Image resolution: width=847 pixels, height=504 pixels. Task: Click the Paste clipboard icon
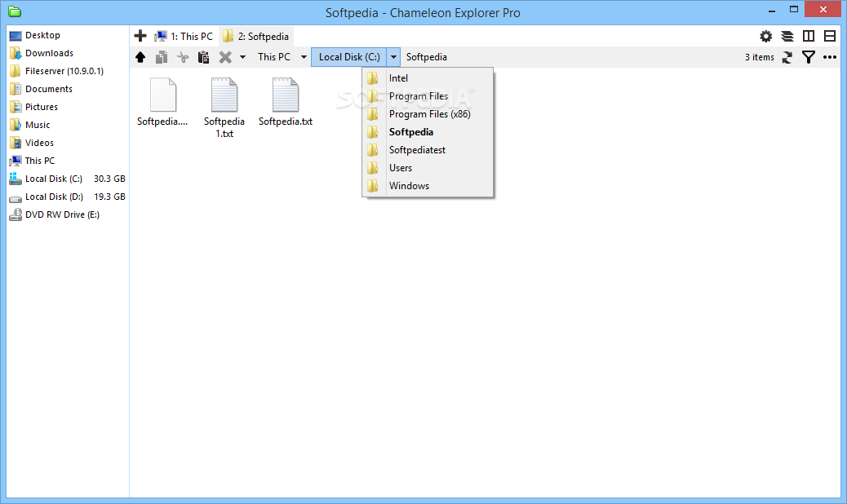204,56
